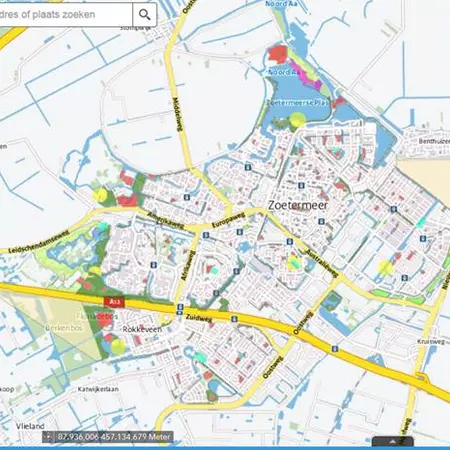Viewport: 450px width, 450px height.
Task: Click the Zuidweg label on the A12
Action: point(199,318)
